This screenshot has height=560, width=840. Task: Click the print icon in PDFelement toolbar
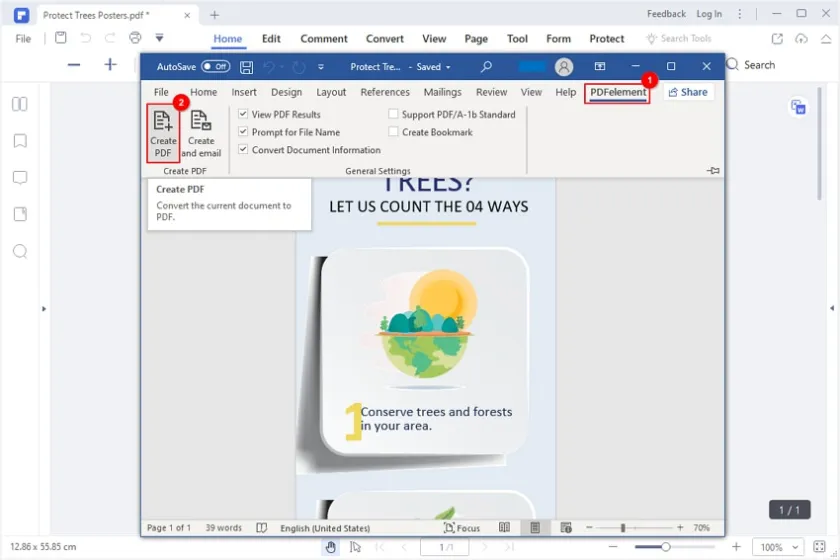[135, 38]
